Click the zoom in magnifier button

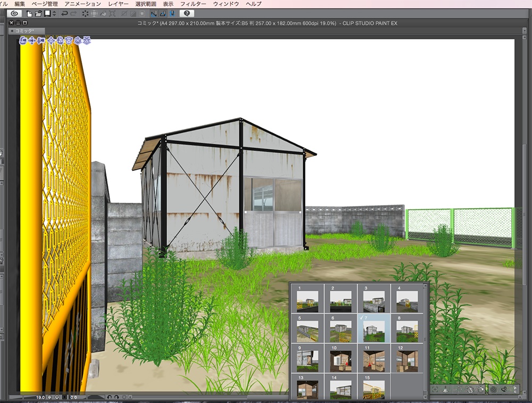[57, 397]
